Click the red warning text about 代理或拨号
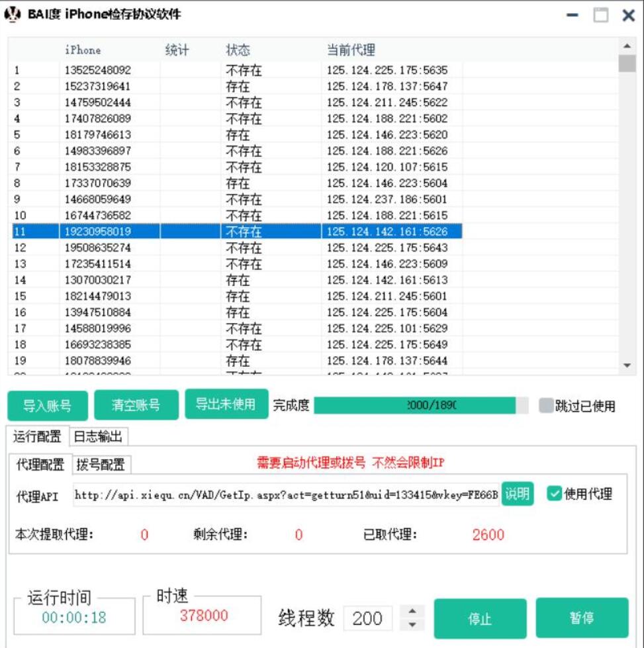Viewport: 644px width, 648px height. pos(351,463)
